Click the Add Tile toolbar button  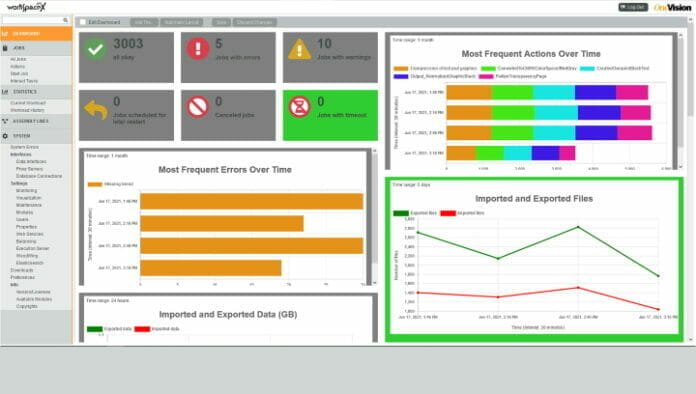143,22
